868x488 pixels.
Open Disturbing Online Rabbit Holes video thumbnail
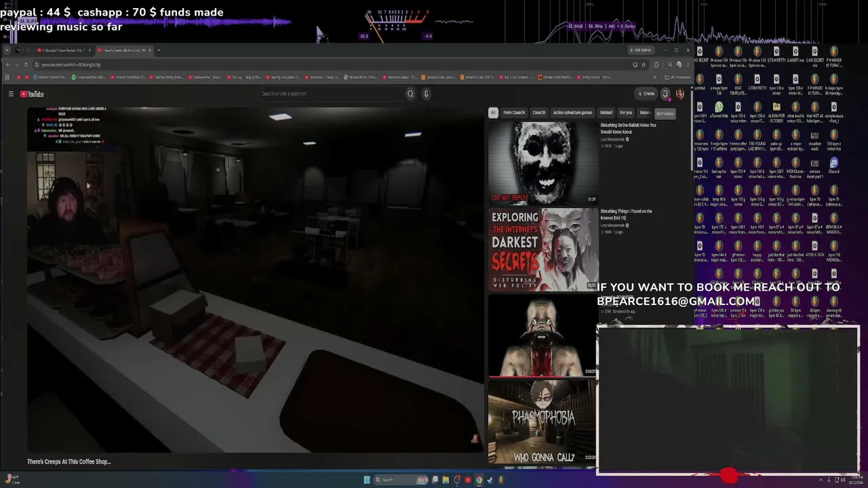coord(542,163)
